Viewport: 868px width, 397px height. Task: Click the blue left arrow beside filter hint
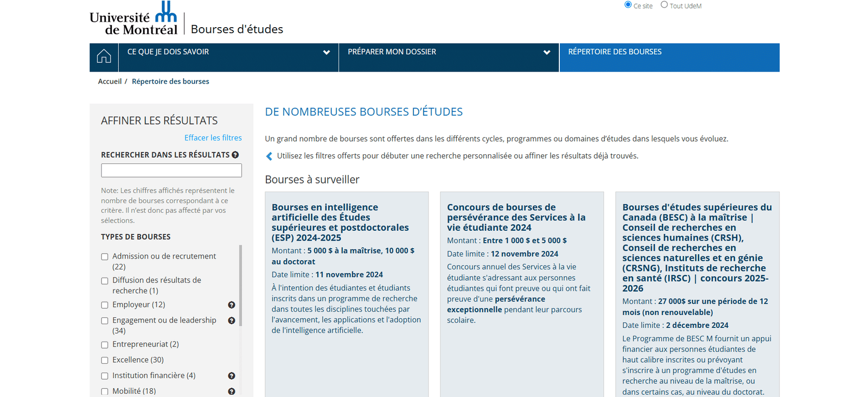click(x=269, y=156)
